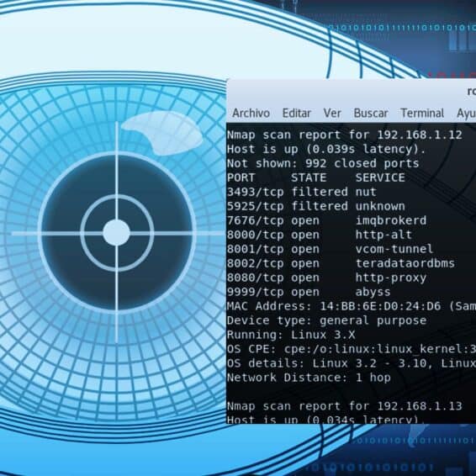The width and height of the screenshot is (476, 476).
Task: Click the MAC Address 14:BB:6E:D0:24:D6 line
Action: (352, 306)
